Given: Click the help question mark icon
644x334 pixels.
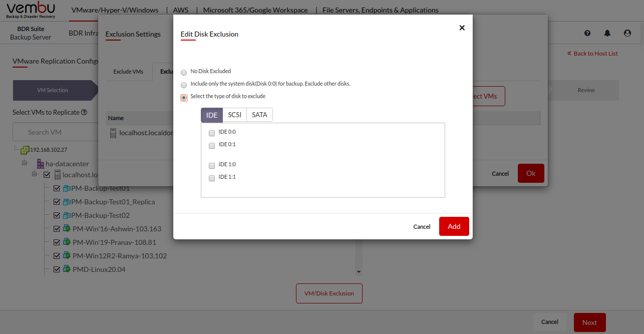Looking at the screenshot, I should pyautogui.click(x=587, y=33).
